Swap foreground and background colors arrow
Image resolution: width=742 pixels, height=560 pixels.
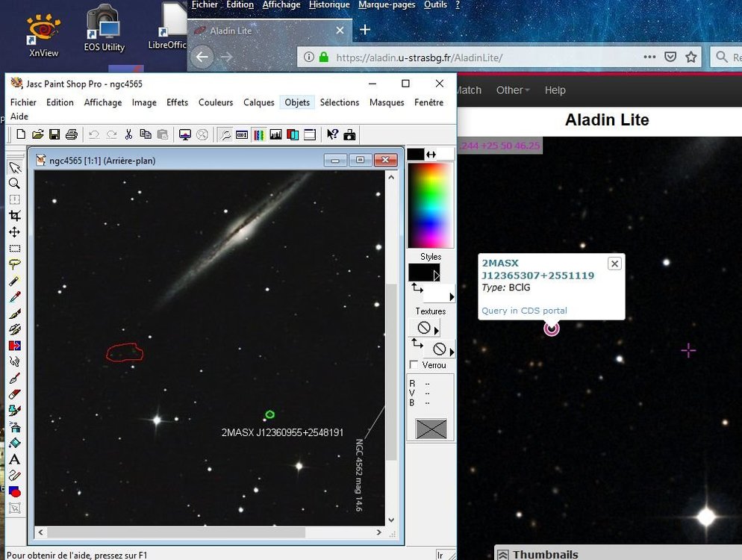(431, 155)
